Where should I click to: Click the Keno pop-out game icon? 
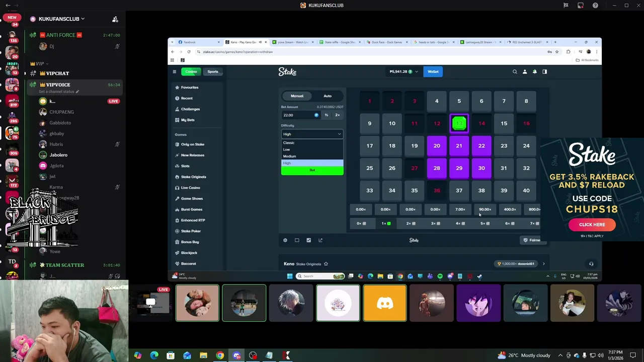pos(320,240)
